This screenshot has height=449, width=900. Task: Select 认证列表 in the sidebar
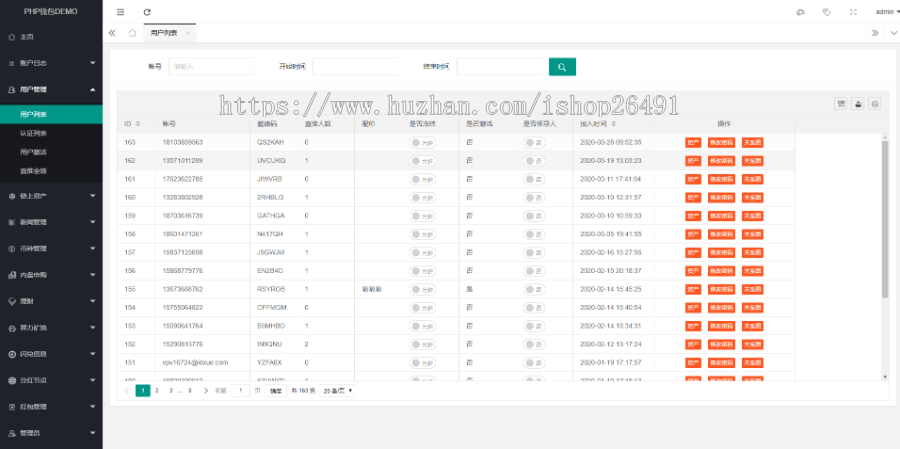[33, 132]
